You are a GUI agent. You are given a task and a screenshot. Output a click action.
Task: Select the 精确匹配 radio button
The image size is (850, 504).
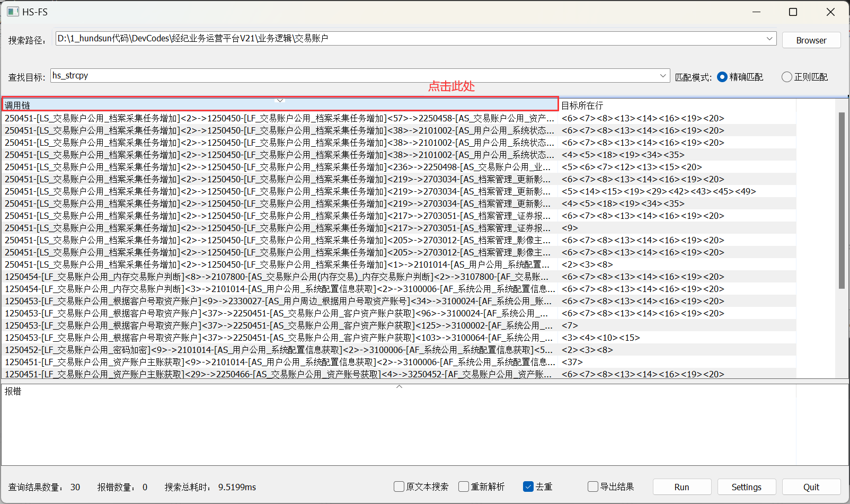coord(722,77)
